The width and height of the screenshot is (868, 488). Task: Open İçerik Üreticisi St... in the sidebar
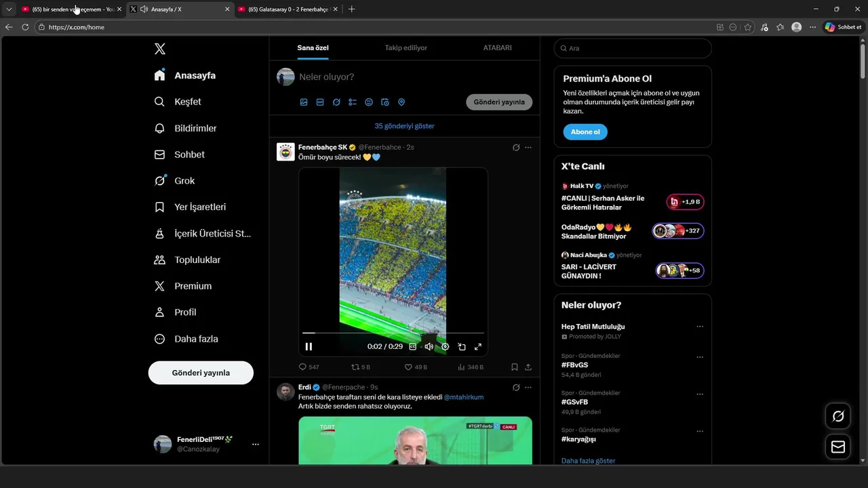click(202, 234)
